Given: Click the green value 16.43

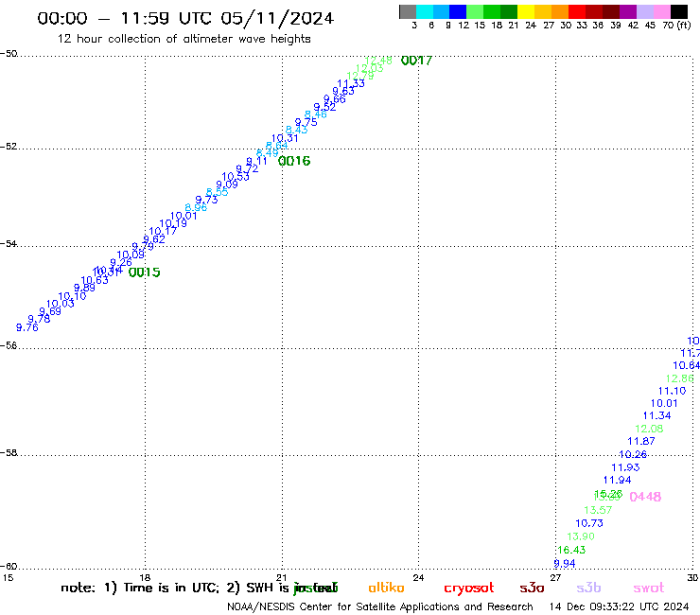Looking at the screenshot, I should 571,550.
